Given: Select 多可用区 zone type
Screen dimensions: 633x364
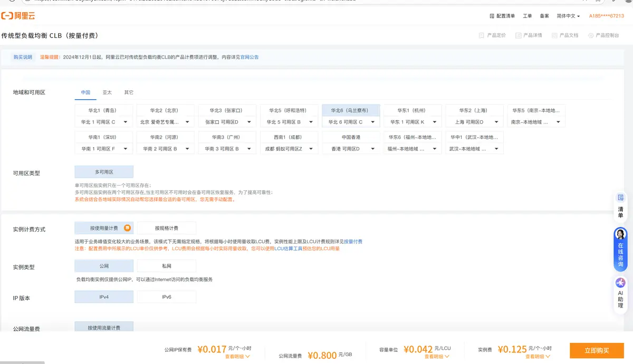Looking at the screenshot, I should coord(104,172).
